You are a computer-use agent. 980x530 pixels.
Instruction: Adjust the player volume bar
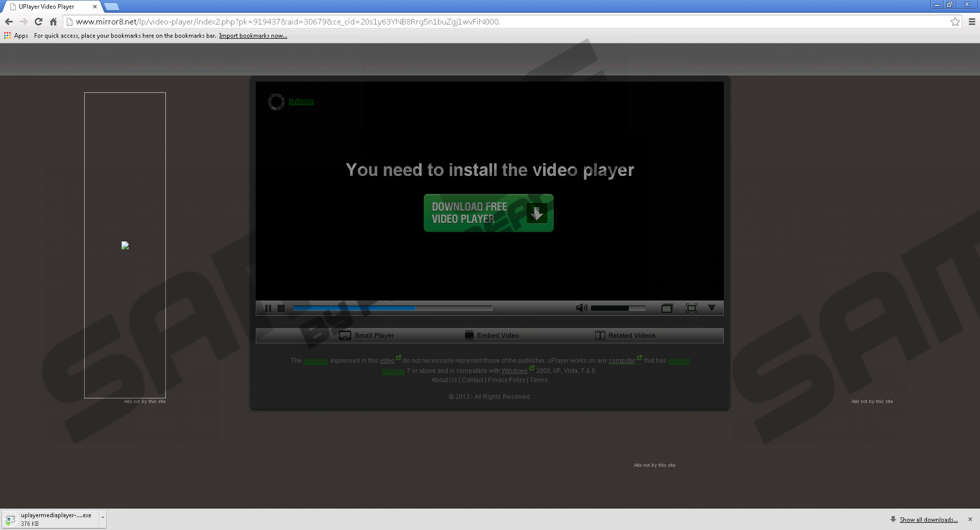(x=618, y=308)
